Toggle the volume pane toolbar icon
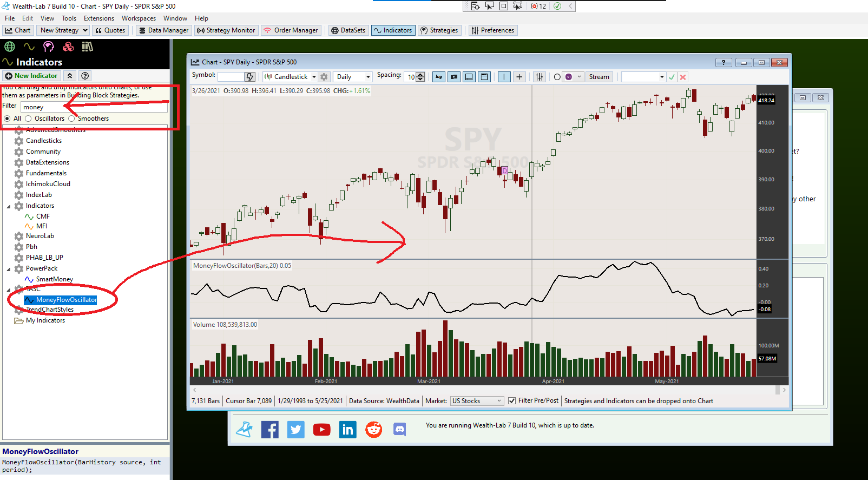 (469, 77)
